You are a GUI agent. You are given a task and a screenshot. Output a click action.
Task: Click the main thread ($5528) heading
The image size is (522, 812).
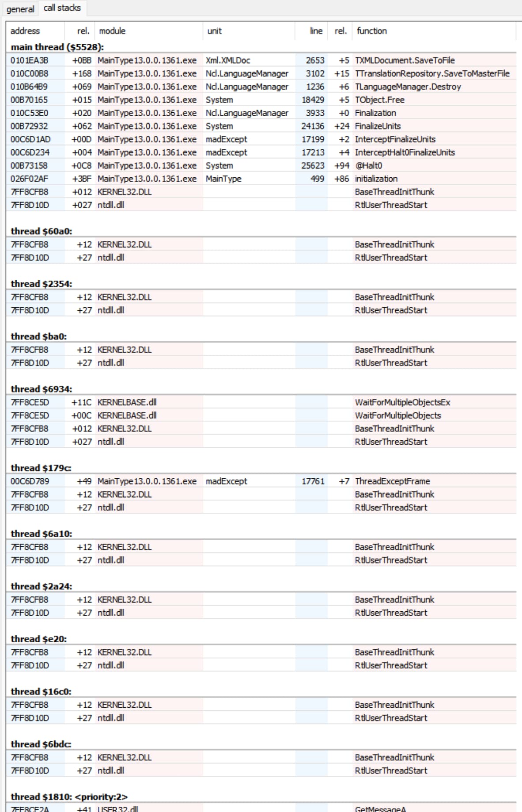(x=57, y=47)
